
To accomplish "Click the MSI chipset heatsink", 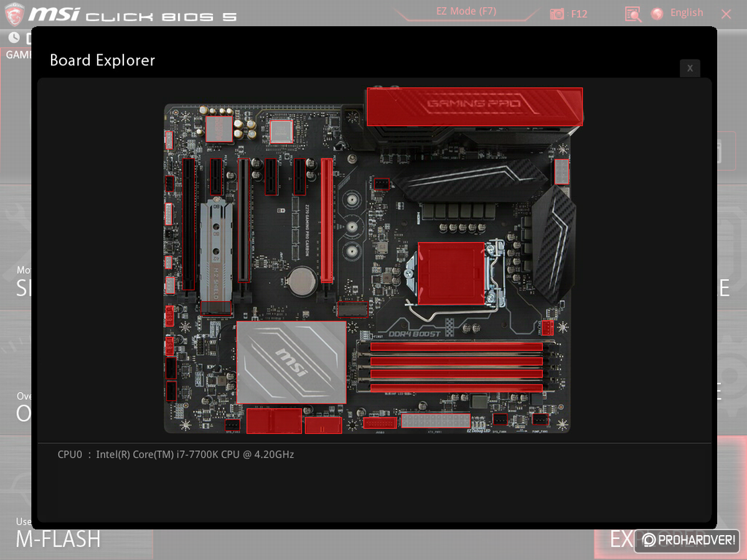I will (x=291, y=362).
